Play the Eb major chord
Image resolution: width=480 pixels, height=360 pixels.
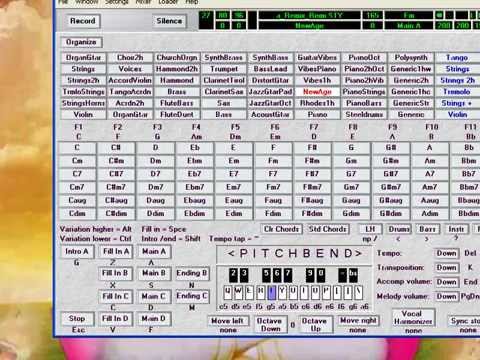click(195, 147)
